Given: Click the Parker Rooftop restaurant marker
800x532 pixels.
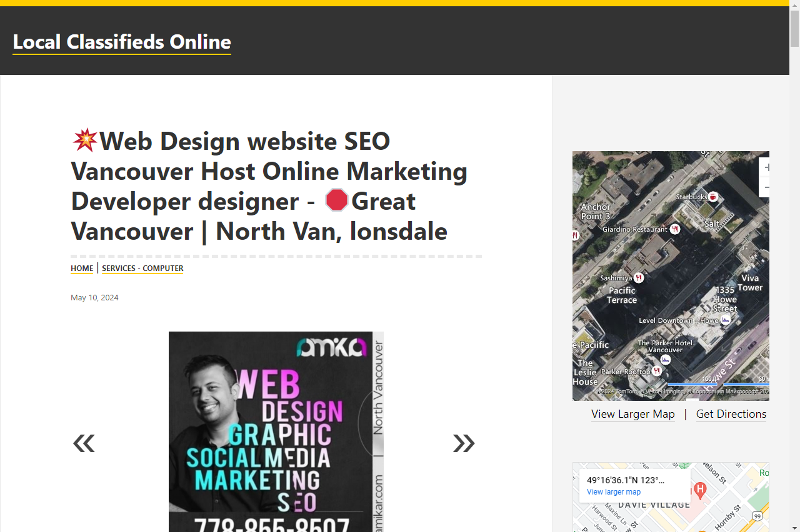Looking at the screenshot, I should pyautogui.click(x=657, y=372).
